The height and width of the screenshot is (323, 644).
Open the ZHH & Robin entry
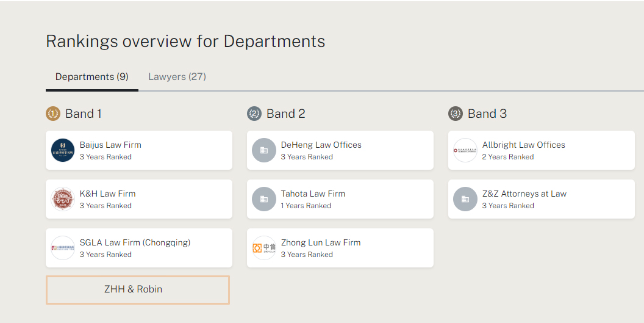click(x=138, y=289)
